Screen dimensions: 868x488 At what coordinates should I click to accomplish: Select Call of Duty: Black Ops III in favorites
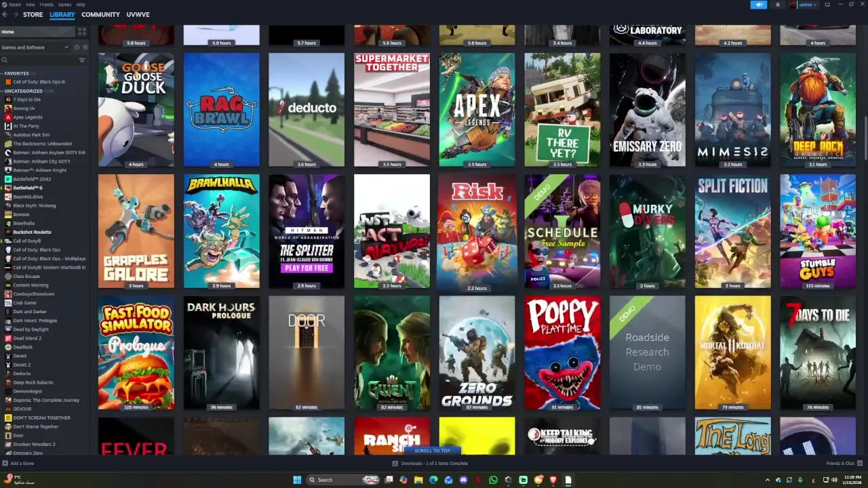[x=39, y=82]
